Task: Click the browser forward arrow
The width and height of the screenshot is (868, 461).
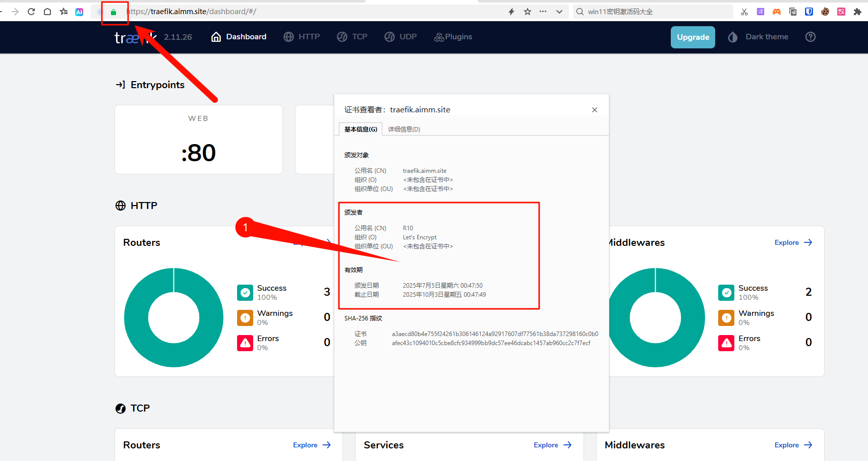Action: click(x=15, y=12)
